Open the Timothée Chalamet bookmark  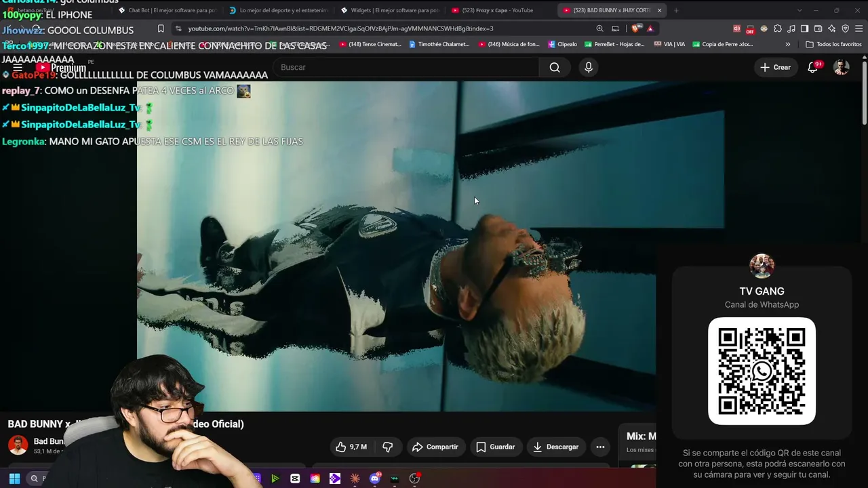click(x=439, y=44)
